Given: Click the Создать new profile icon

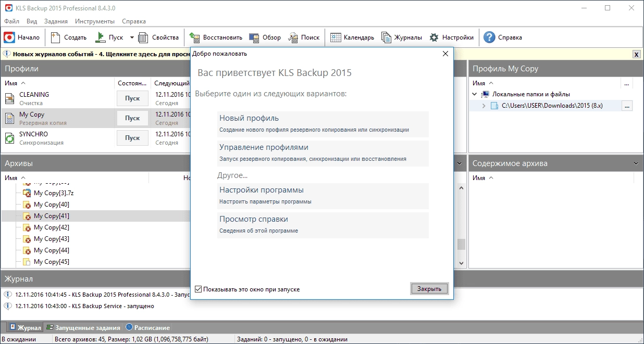Looking at the screenshot, I should 56,37.
